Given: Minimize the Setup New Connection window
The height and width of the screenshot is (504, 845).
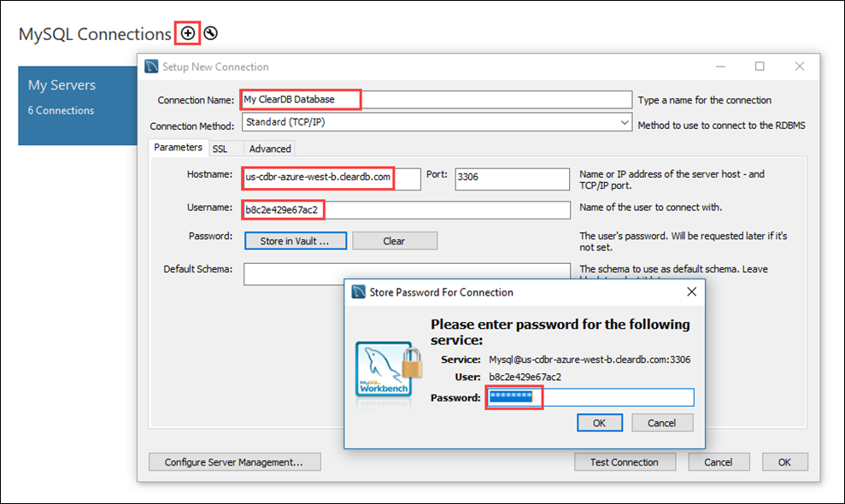Looking at the screenshot, I should (x=720, y=67).
